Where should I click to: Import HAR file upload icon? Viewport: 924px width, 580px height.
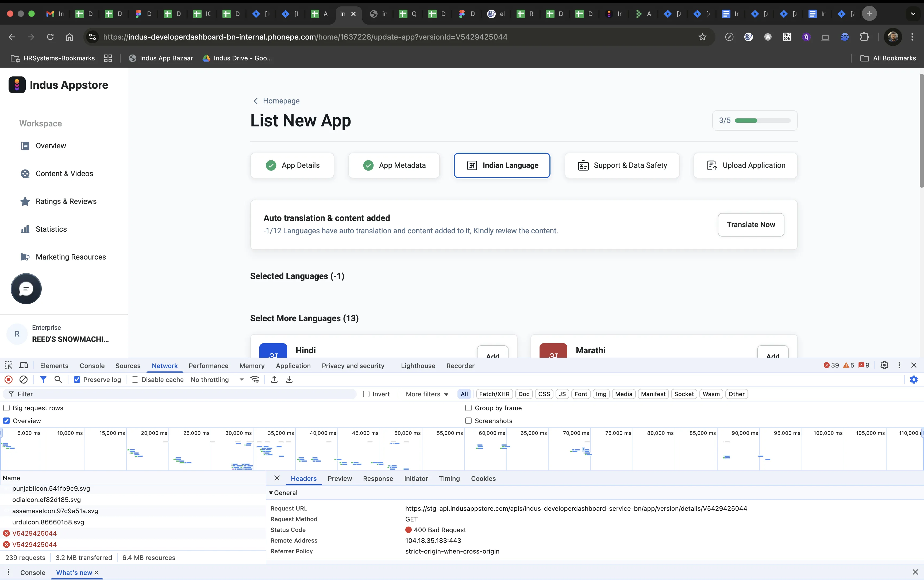[274, 380]
